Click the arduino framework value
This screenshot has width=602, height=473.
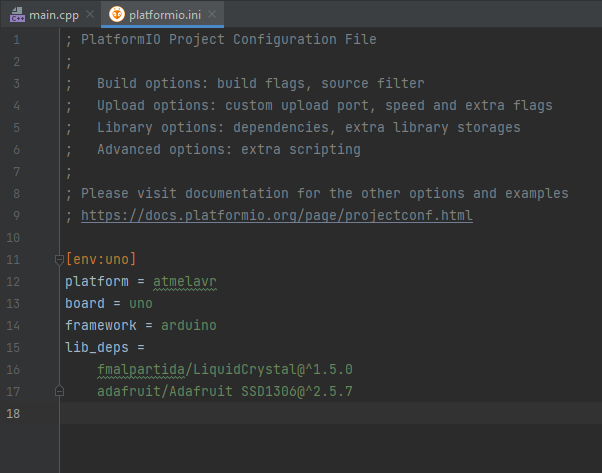[x=187, y=326]
